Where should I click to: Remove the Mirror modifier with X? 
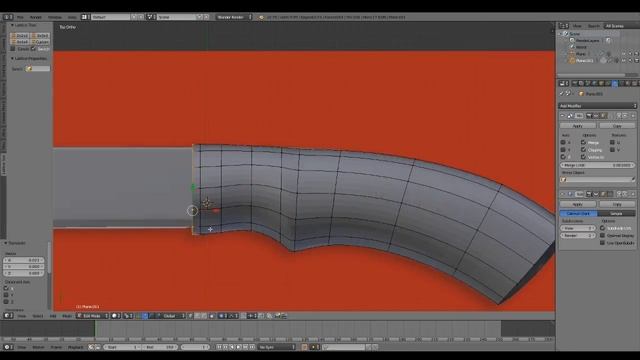(x=633, y=116)
